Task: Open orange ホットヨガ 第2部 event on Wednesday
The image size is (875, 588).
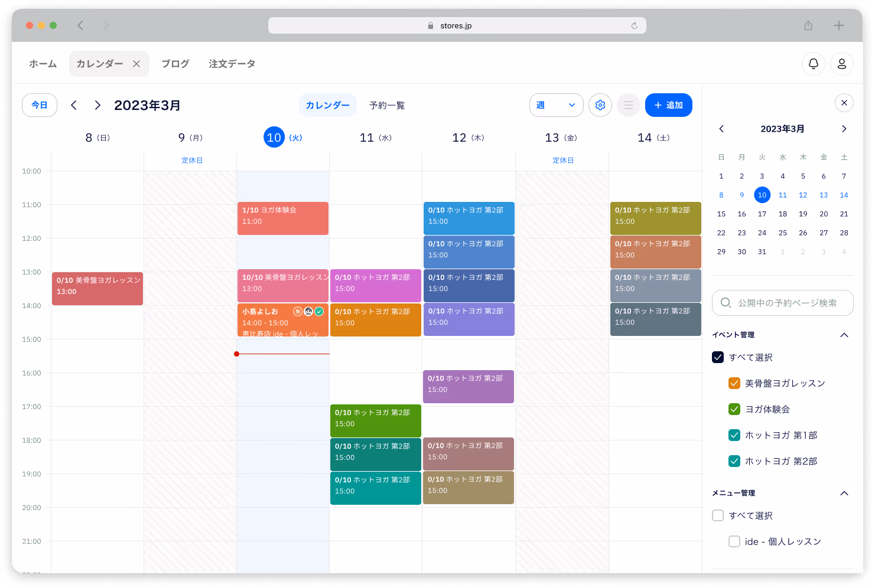Action: coord(376,320)
